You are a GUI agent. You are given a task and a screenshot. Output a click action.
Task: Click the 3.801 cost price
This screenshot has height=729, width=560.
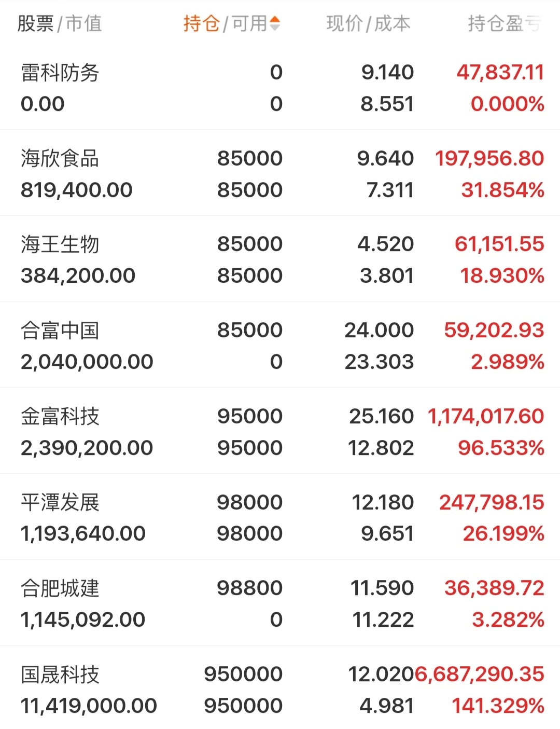click(387, 276)
